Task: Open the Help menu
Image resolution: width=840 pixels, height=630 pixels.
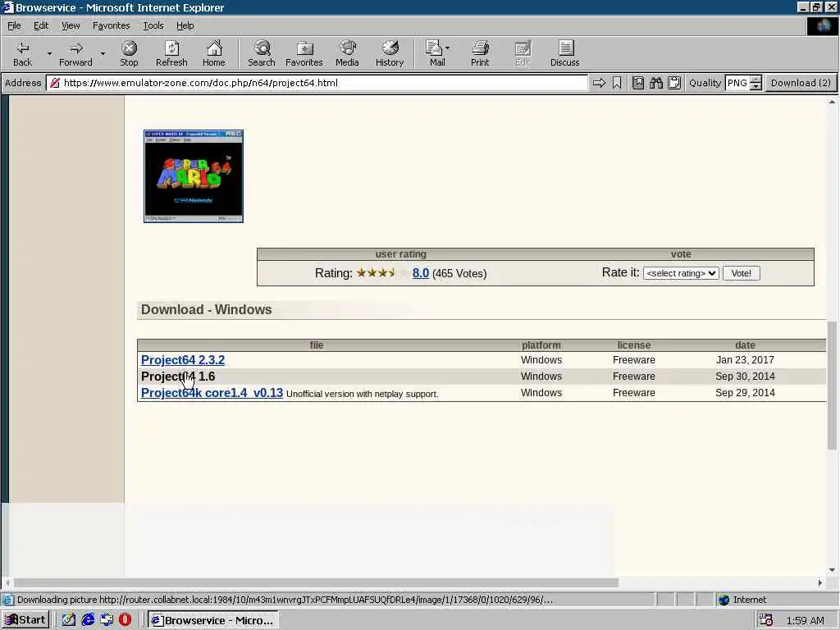Action: (185, 25)
